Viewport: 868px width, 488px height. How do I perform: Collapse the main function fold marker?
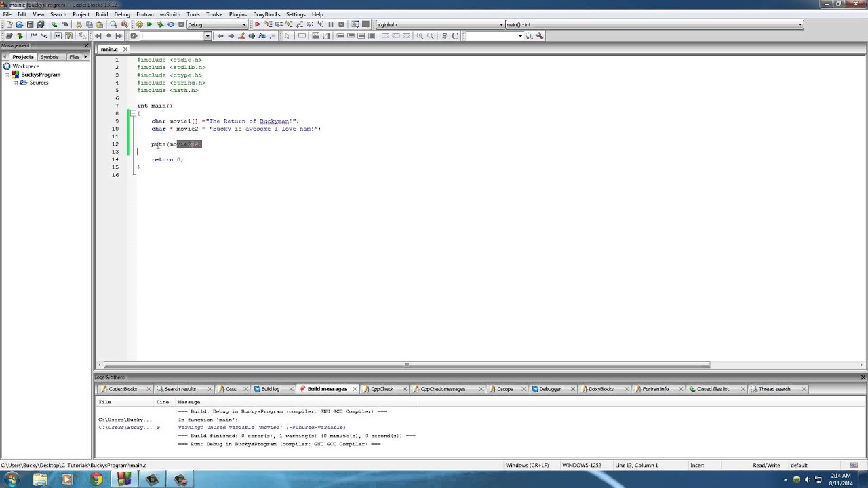pyautogui.click(x=132, y=113)
